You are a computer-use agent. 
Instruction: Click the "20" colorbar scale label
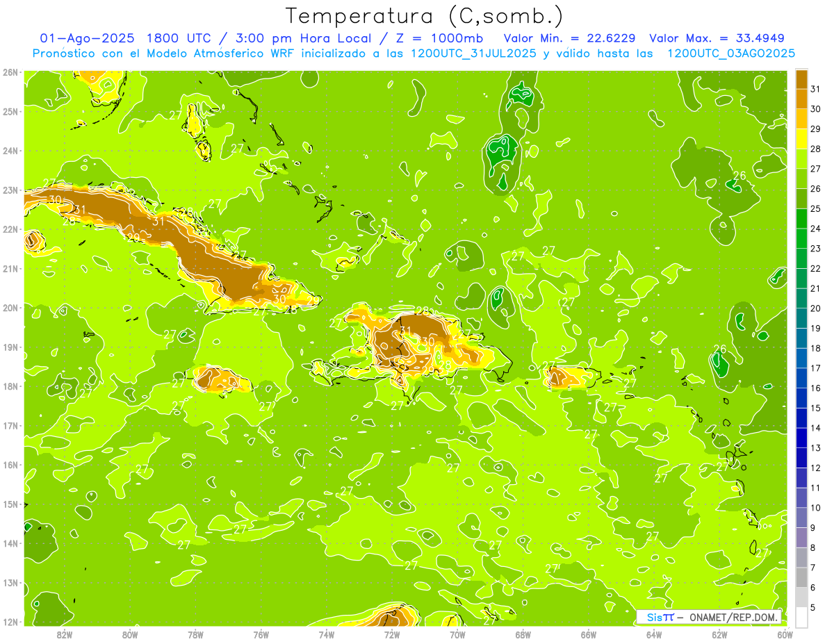816,308
